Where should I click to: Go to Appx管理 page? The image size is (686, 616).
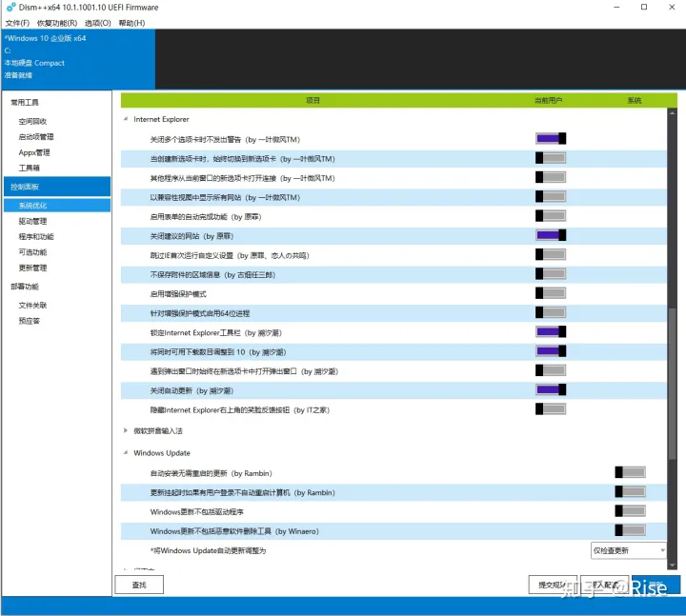click(34, 152)
